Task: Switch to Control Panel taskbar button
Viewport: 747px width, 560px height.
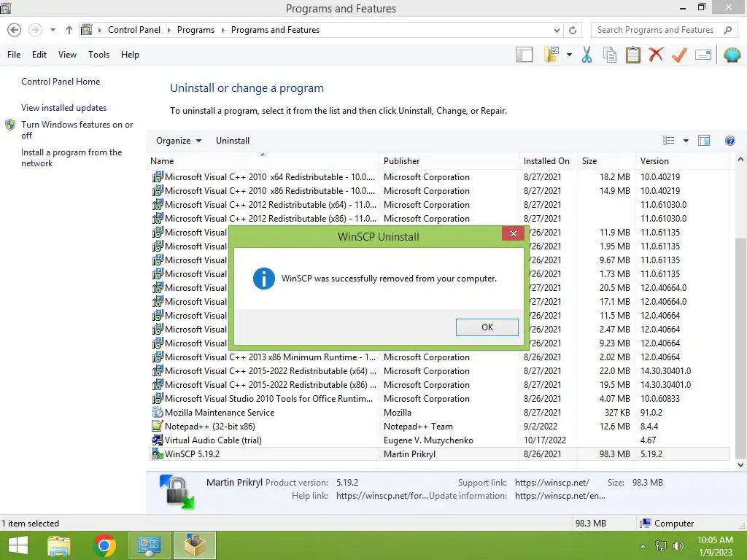Action: click(149, 545)
